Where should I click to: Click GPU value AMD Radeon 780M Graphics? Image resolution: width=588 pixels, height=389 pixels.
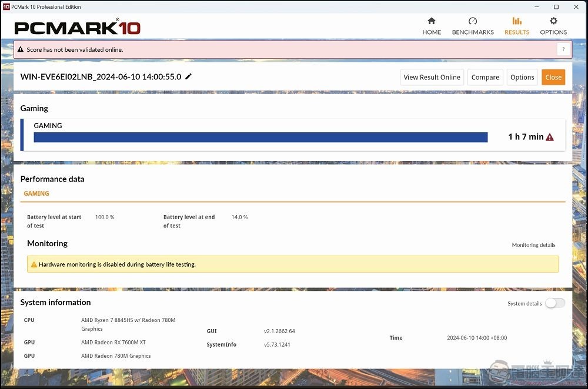[116, 356]
